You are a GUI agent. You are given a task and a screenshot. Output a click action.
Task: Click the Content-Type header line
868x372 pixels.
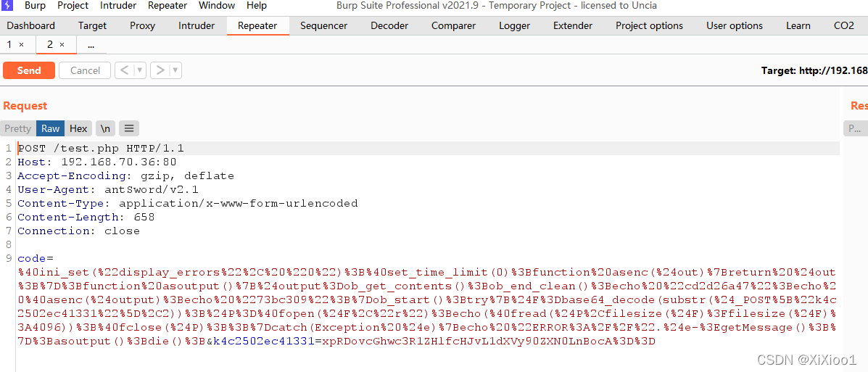[188, 204]
